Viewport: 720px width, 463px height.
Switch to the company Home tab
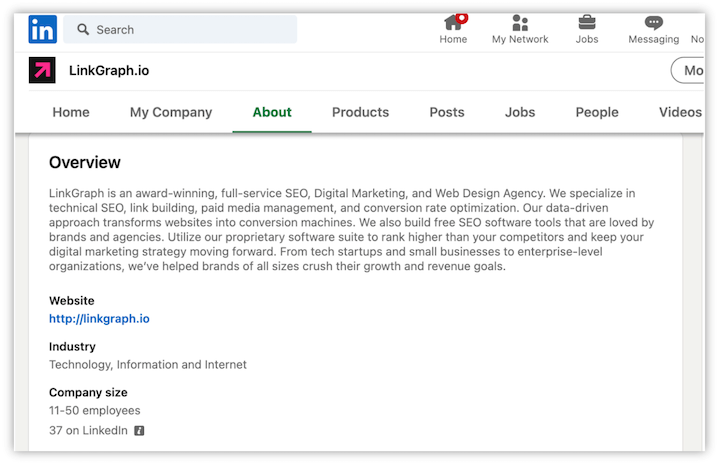point(71,112)
